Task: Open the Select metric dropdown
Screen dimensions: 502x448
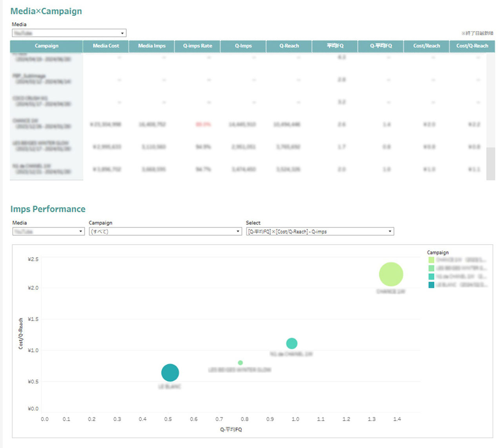Action: (x=320, y=232)
